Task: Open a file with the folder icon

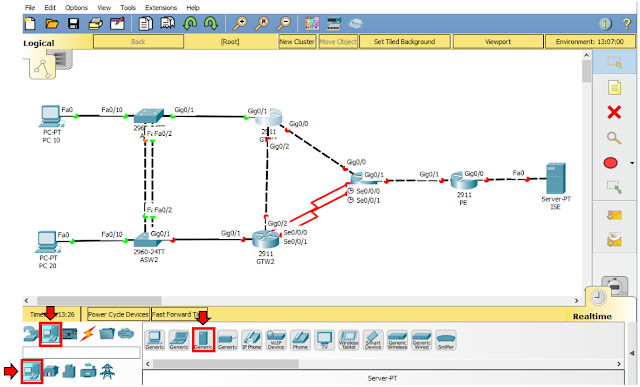Action: pyautogui.click(x=52, y=24)
